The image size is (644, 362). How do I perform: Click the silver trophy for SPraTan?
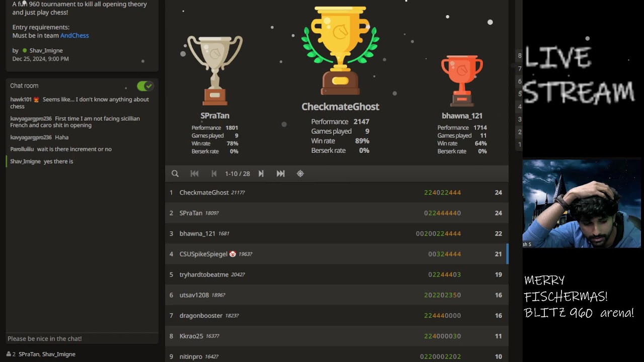pos(215,70)
